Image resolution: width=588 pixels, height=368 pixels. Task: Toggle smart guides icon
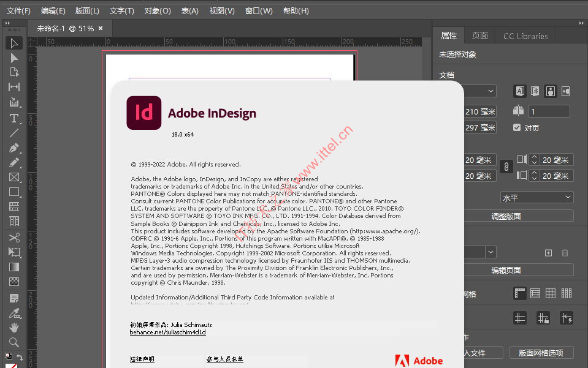tap(567, 318)
